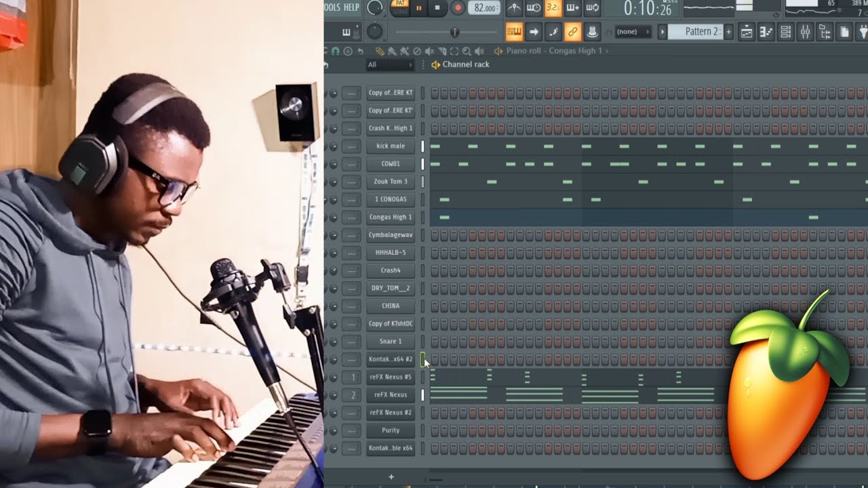The width and height of the screenshot is (868, 488).
Task: Open the Browser window icon
Action: [825, 32]
